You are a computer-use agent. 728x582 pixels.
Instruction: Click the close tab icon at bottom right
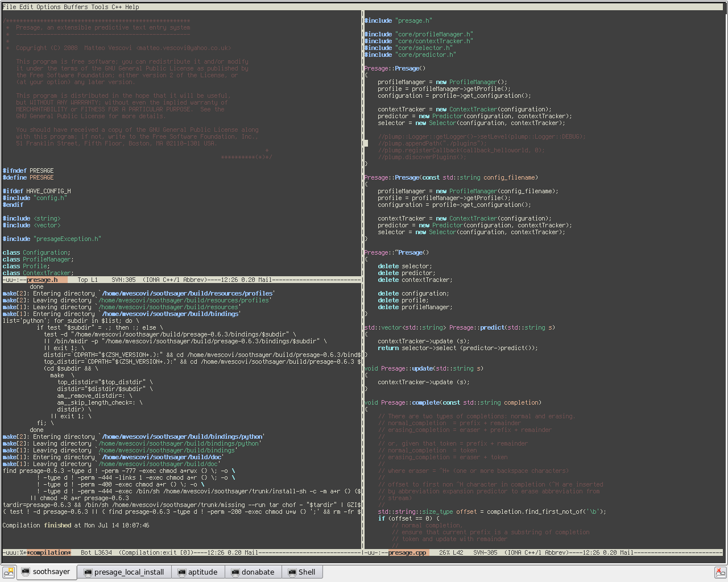click(x=720, y=572)
